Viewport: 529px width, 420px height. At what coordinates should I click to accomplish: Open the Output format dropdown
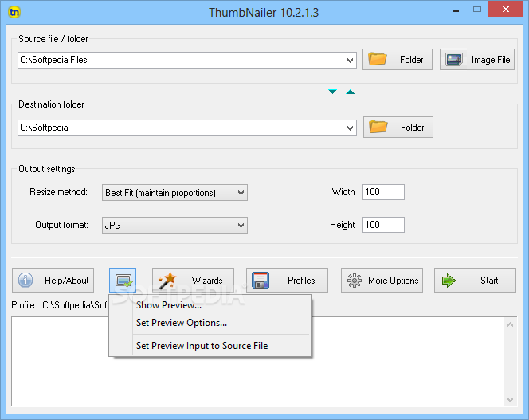pyautogui.click(x=174, y=226)
